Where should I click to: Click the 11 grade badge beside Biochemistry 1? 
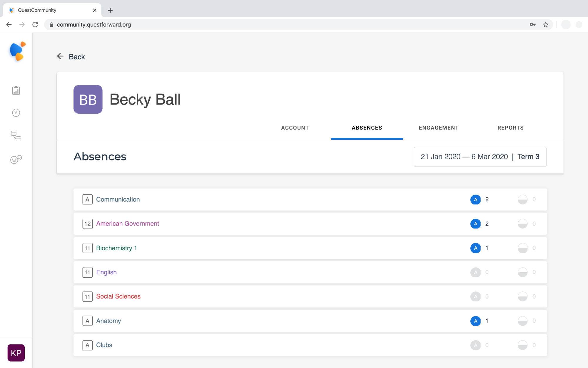[x=88, y=248]
